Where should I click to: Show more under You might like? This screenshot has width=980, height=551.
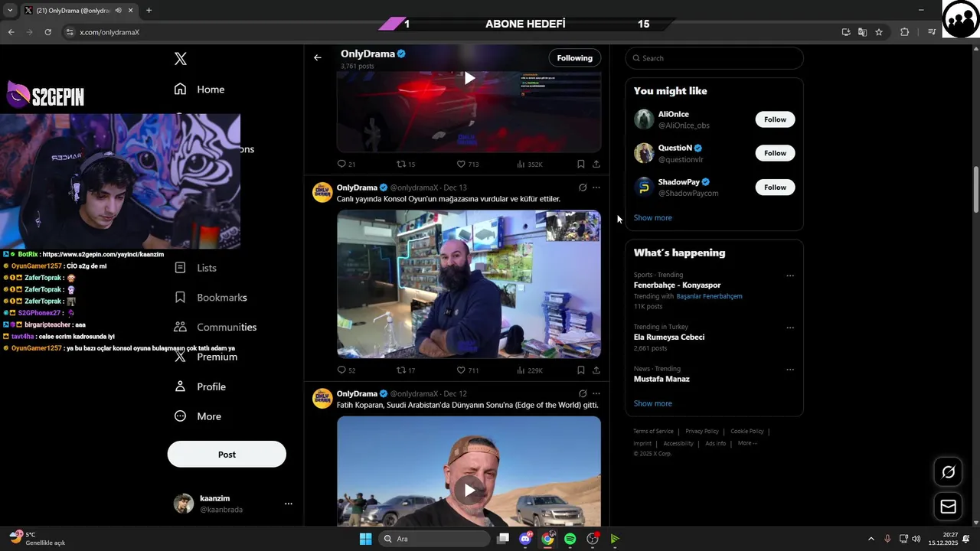(x=652, y=218)
